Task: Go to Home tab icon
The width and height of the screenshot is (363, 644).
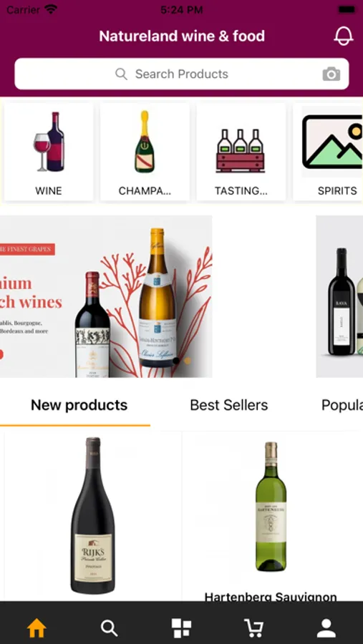Action: [37, 628]
